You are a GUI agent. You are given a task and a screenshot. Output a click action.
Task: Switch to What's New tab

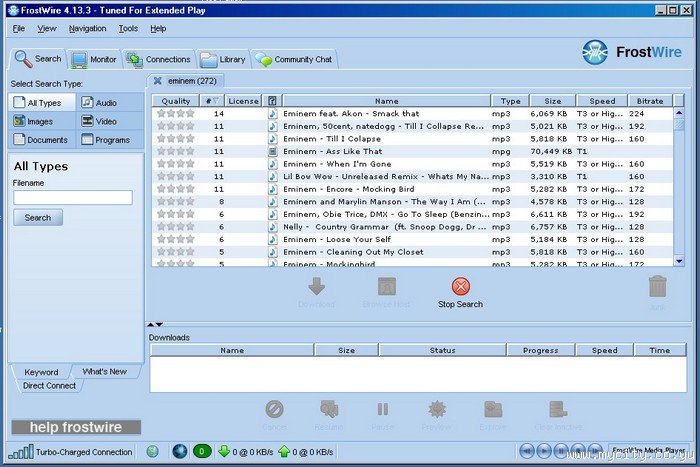click(x=105, y=372)
